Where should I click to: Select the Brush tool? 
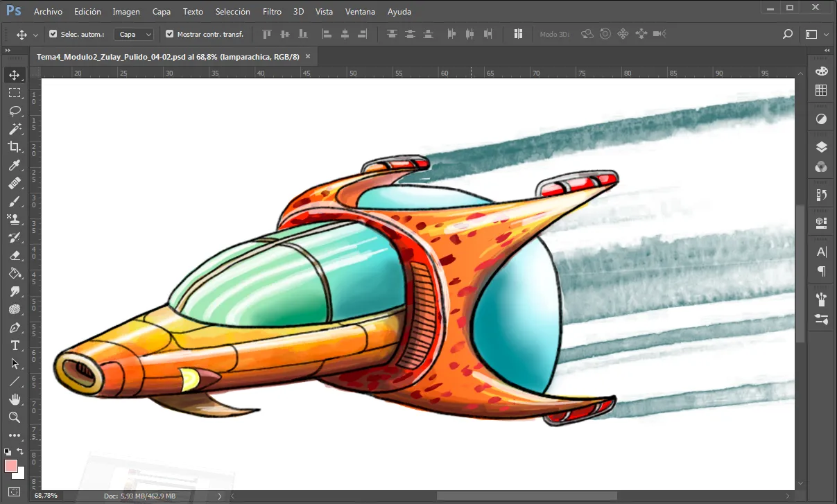14,201
